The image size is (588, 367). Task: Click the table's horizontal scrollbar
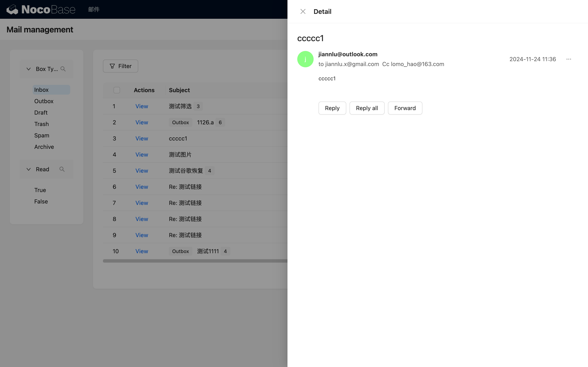194,261
